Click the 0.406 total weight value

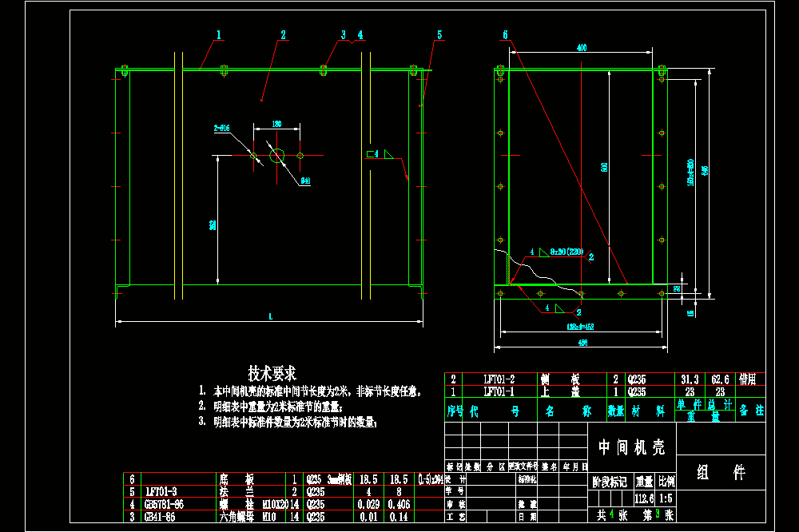(399, 505)
